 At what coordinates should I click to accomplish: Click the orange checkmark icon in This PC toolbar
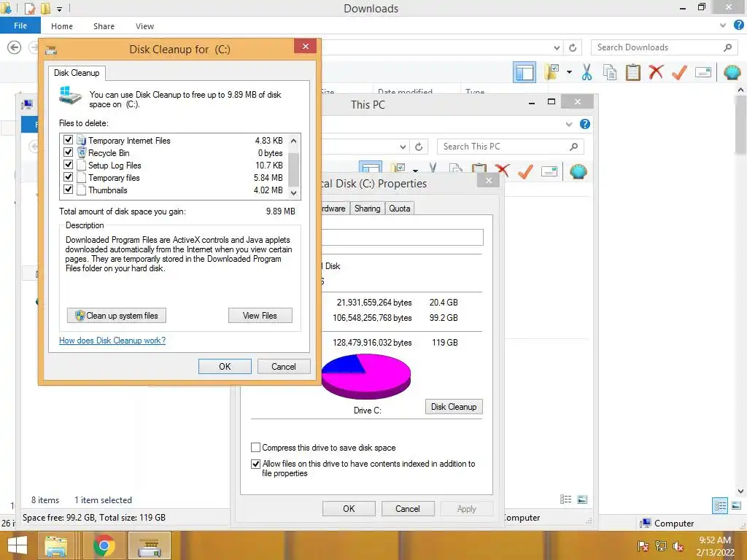525,171
